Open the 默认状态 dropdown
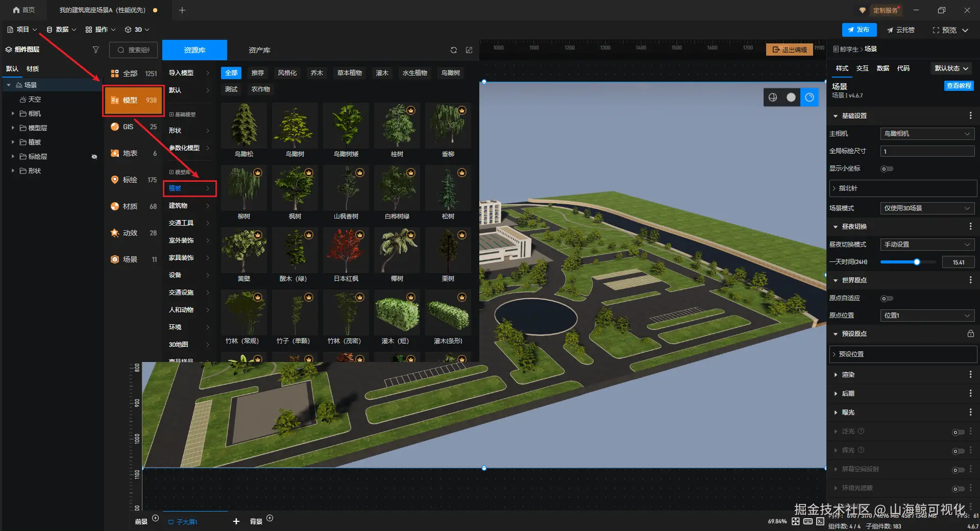This screenshot has height=531, width=980. pos(951,68)
